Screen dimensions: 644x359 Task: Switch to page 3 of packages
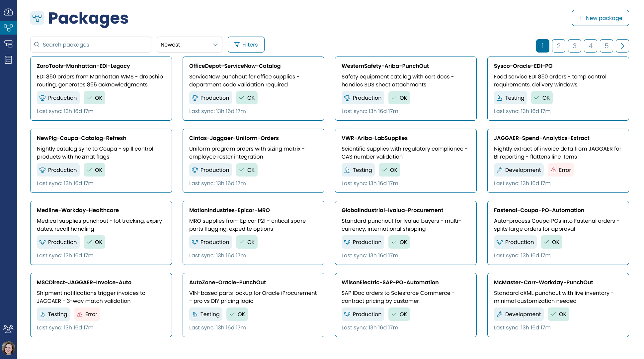pyautogui.click(x=574, y=46)
